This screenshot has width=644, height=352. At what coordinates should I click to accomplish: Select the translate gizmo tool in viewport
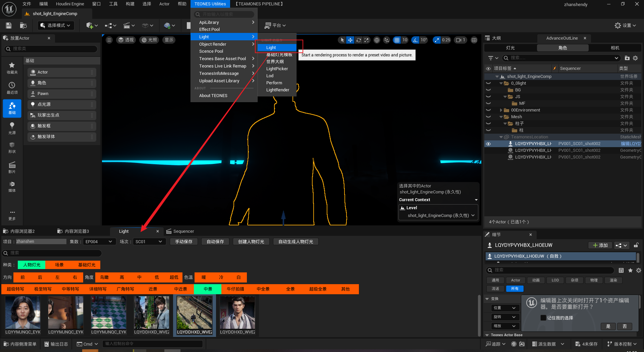point(350,40)
